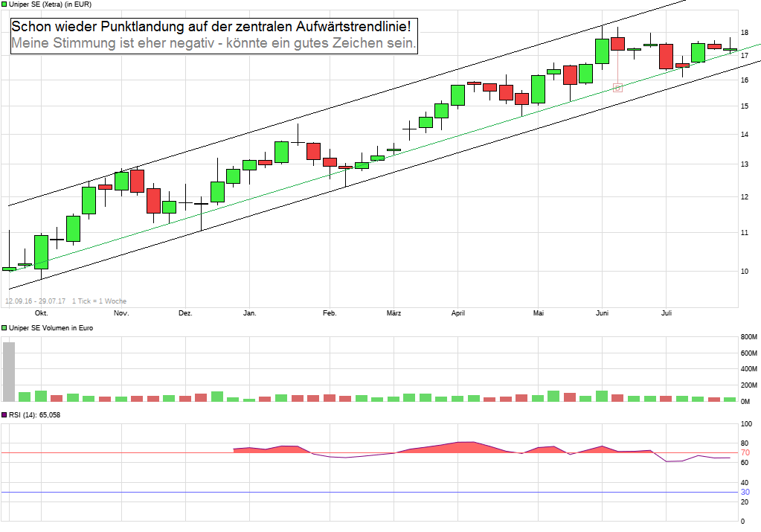Screen dimensions: 761x532
Task: Click the 'Jan.' month label
Action: click(249, 313)
